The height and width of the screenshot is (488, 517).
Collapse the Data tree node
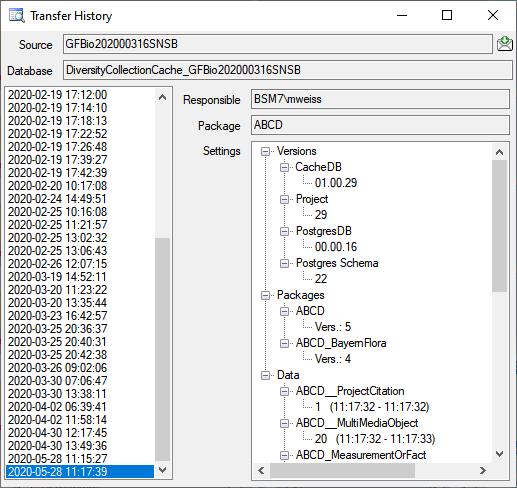[x=265, y=375]
